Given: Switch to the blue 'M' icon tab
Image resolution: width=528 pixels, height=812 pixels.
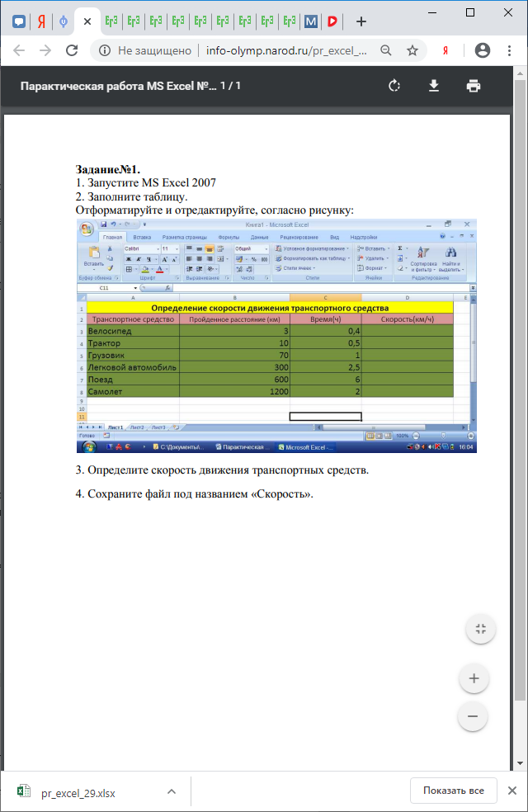Looking at the screenshot, I should tap(310, 21).
